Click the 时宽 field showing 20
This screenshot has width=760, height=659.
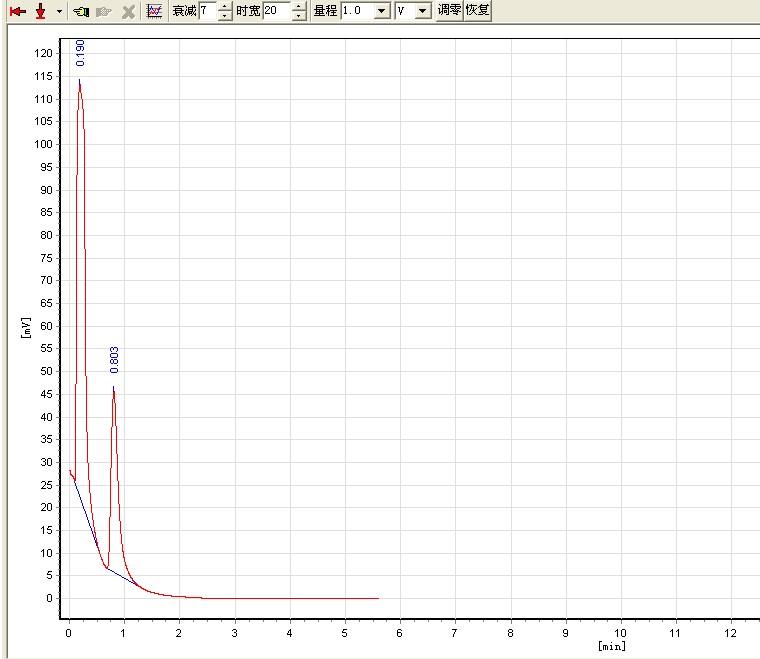(277, 11)
